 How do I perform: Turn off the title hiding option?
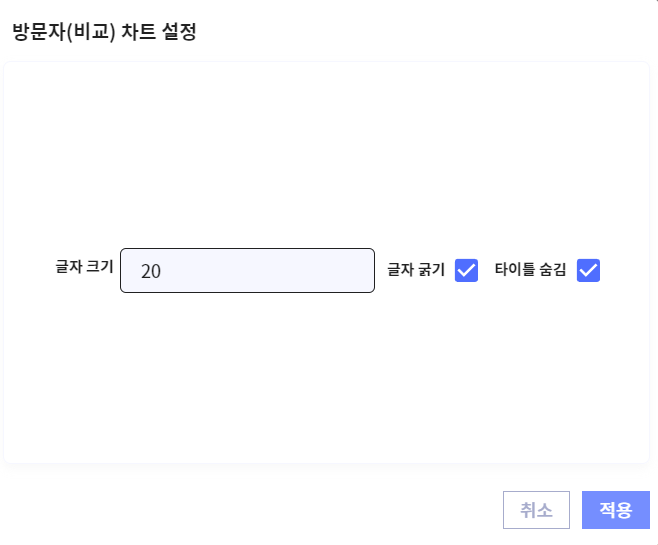click(588, 270)
